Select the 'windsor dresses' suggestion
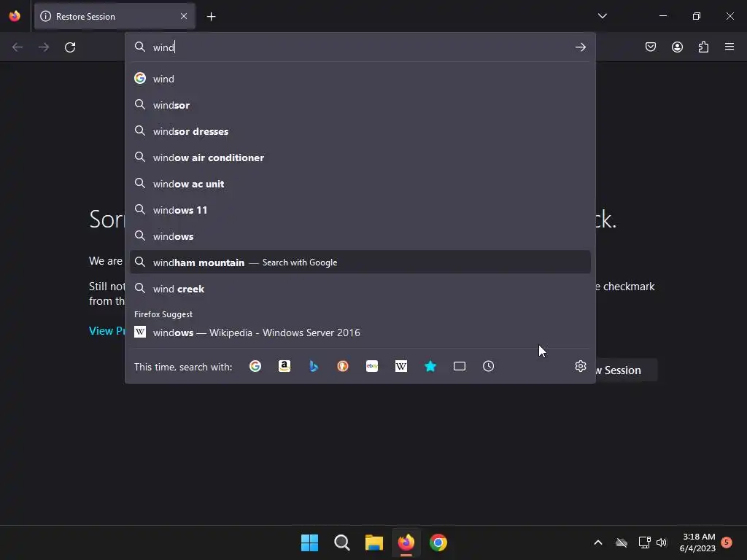747x560 pixels. coord(360,131)
